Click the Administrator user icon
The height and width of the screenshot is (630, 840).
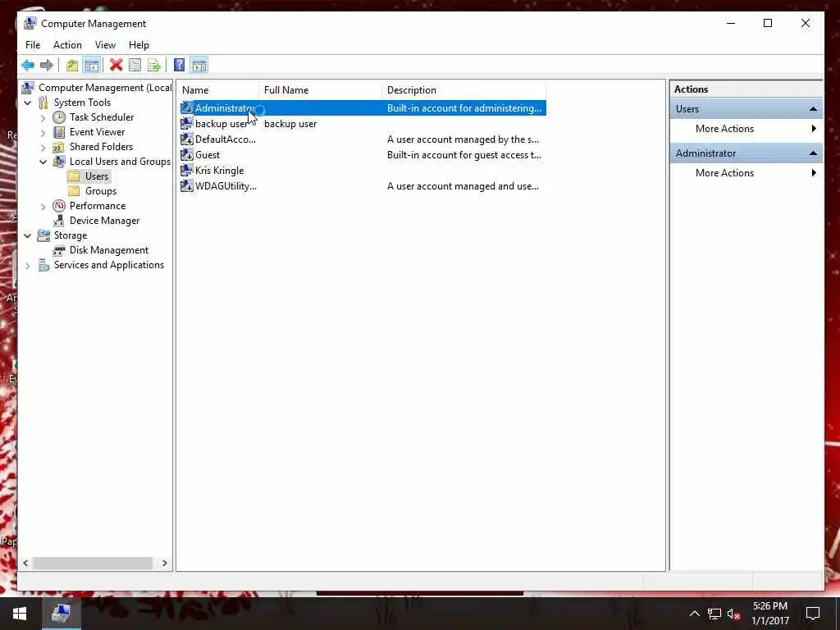pos(186,108)
